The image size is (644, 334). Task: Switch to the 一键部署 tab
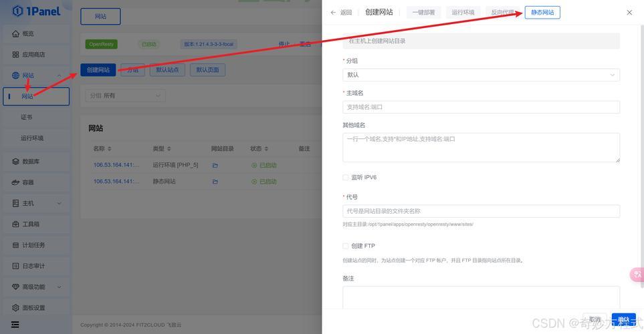423,12
